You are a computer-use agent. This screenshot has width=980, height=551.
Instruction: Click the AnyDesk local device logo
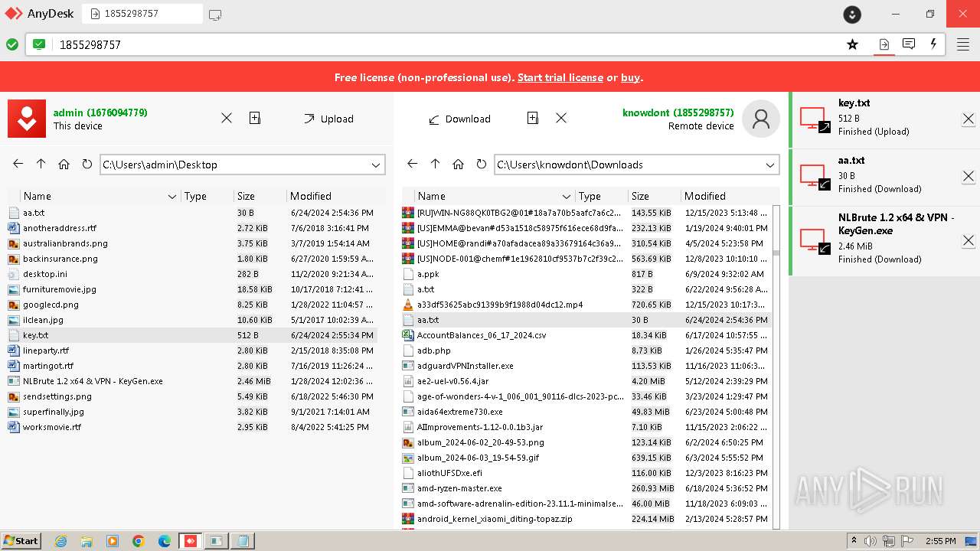pyautogui.click(x=27, y=119)
